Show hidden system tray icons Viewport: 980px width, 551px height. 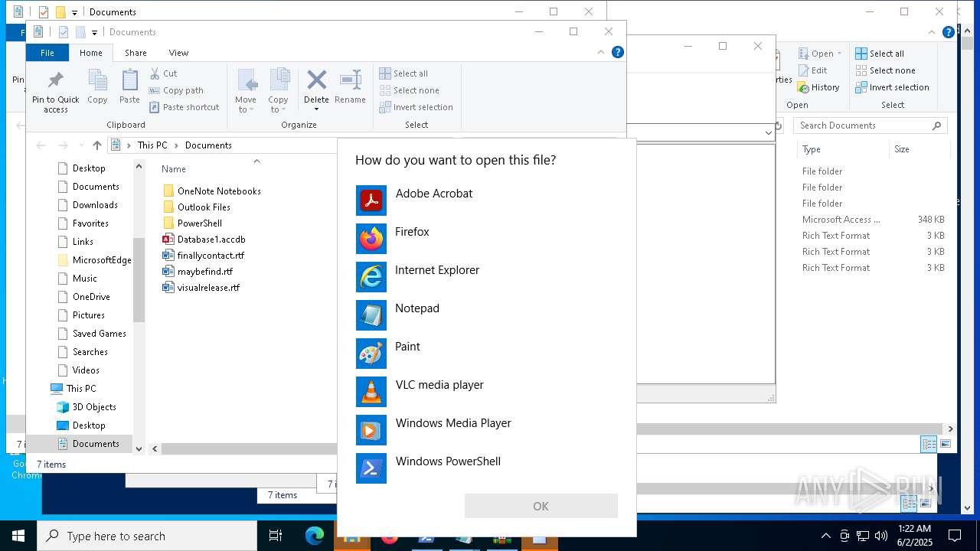tap(825, 536)
